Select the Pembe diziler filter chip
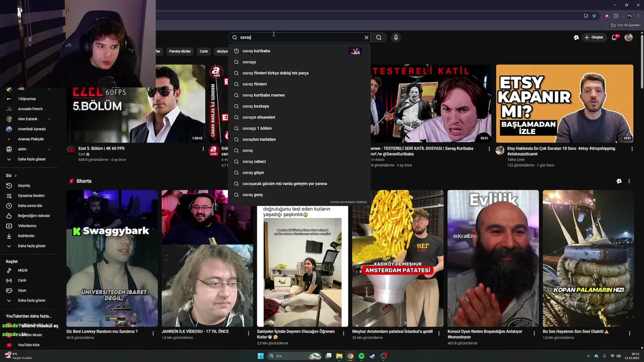The image size is (644, 362). [180, 51]
